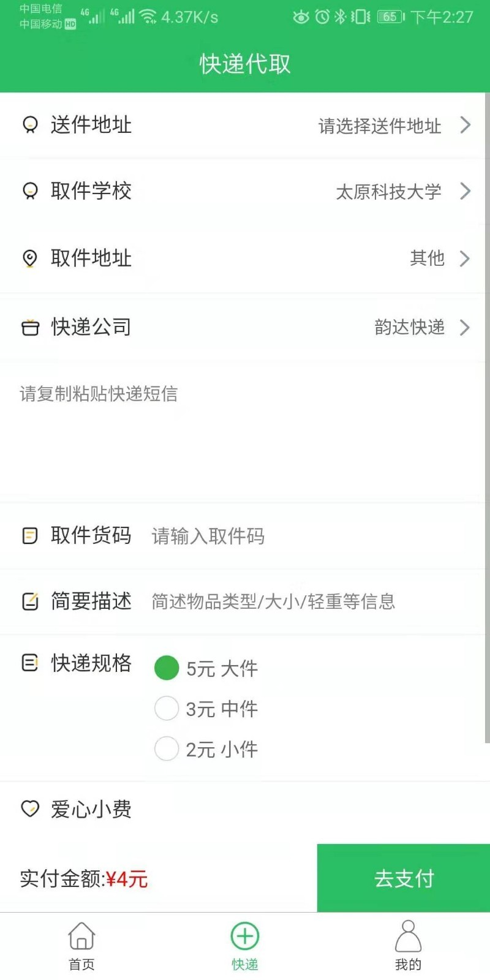The image size is (490, 980).
Task: Go to the 首页 home tab
Action: click(x=81, y=946)
